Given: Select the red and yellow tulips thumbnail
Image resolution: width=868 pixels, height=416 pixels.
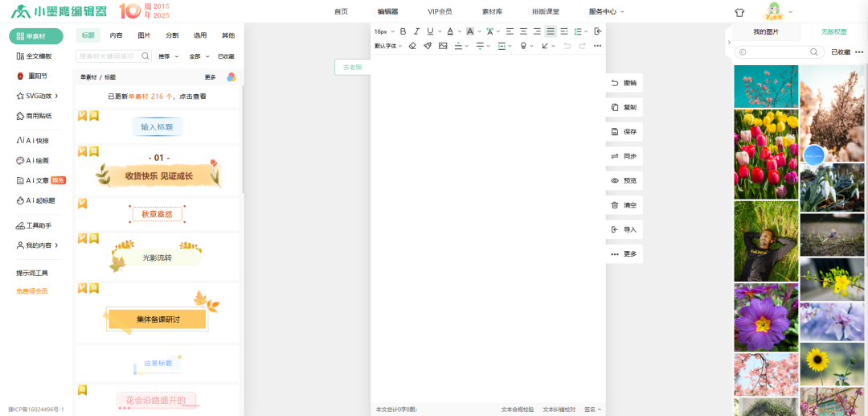Looking at the screenshot, I should pyautogui.click(x=766, y=154).
